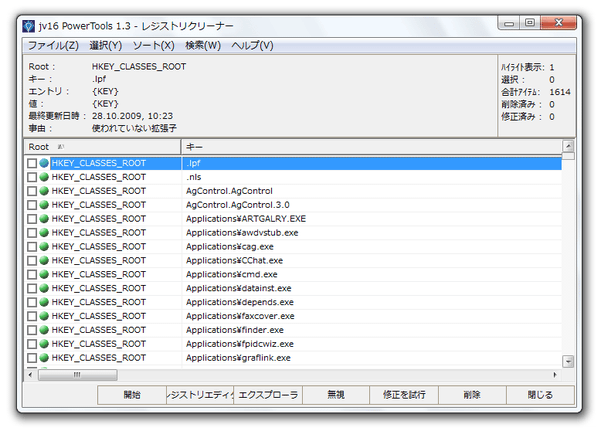Enable checkbox for Applications¥CChat.exe
The image size is (601, 431).
pos(32,261)
